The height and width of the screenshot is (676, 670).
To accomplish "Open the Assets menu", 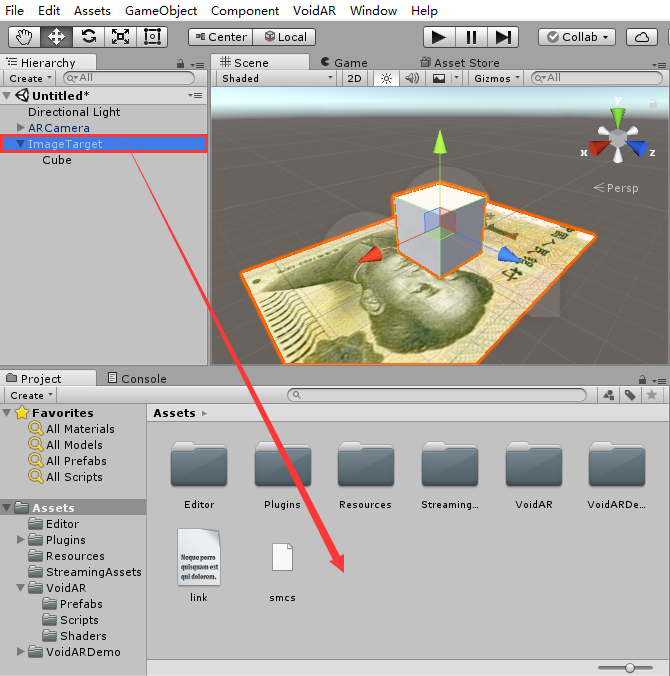I will 92,10.
